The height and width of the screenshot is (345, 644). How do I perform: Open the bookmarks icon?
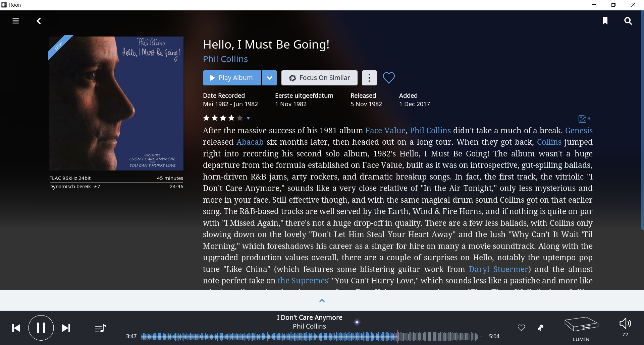pyautogui.click(x=605, y=21)
